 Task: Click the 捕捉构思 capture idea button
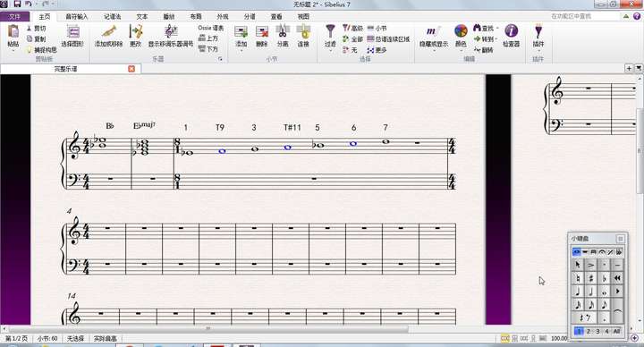[x=41, y=50]
